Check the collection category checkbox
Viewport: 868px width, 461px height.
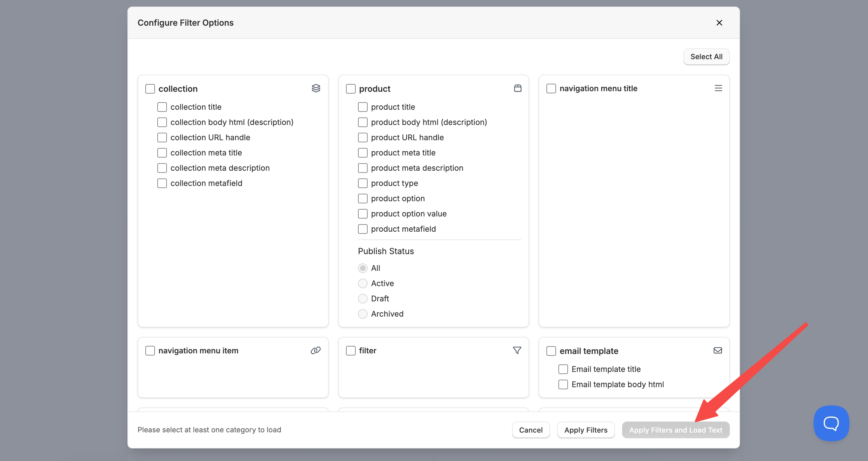(150, 88)
